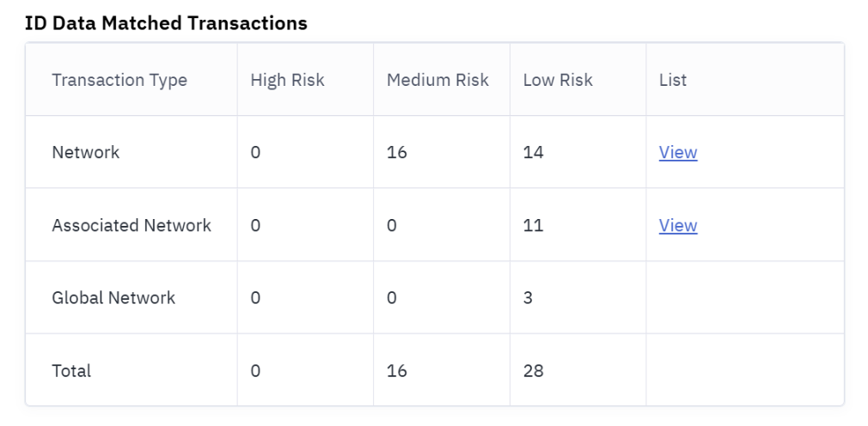Click the List column header
The image size is (868, 426).
click(673, 81)
